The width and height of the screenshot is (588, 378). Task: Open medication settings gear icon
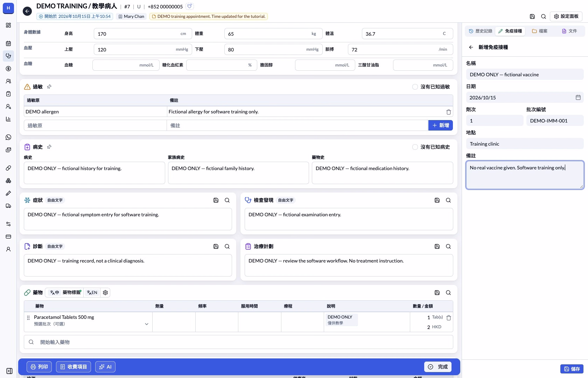(x=105, y=293)
